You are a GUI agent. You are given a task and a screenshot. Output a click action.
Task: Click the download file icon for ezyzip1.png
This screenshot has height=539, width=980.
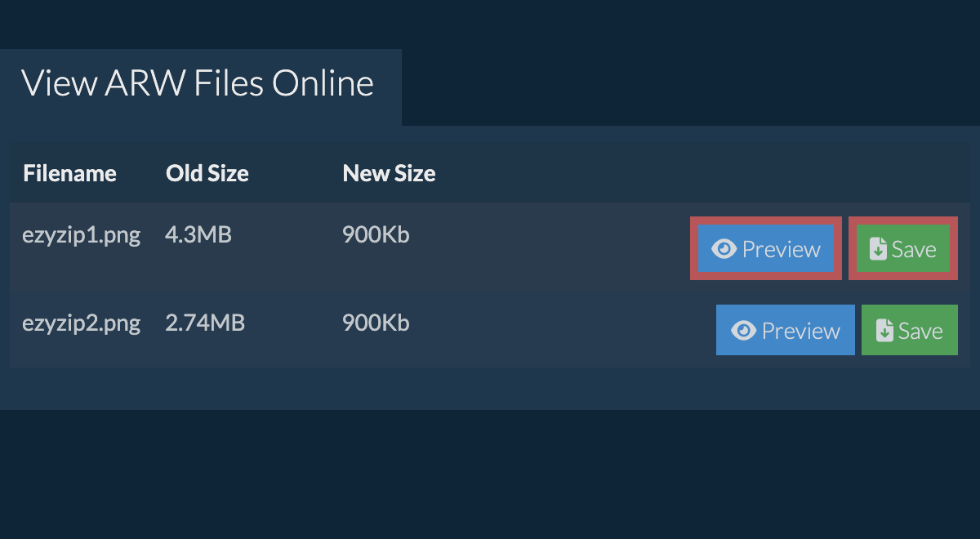[878, 249]
